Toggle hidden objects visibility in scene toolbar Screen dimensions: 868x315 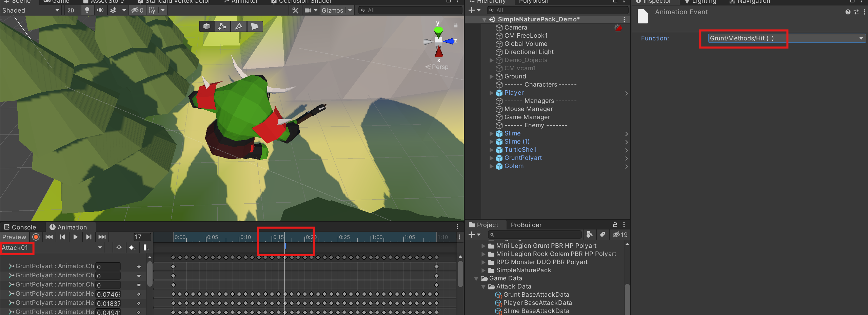(x=137, y=10)
